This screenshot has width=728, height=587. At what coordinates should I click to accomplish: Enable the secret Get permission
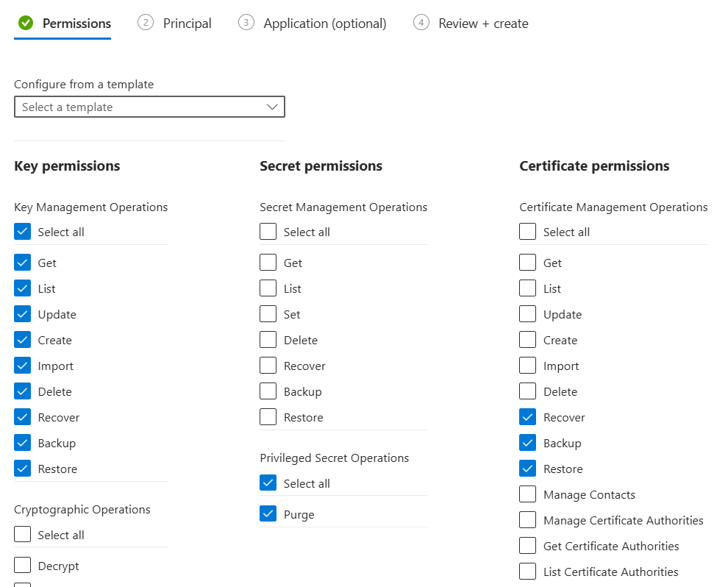coord(268,263)
